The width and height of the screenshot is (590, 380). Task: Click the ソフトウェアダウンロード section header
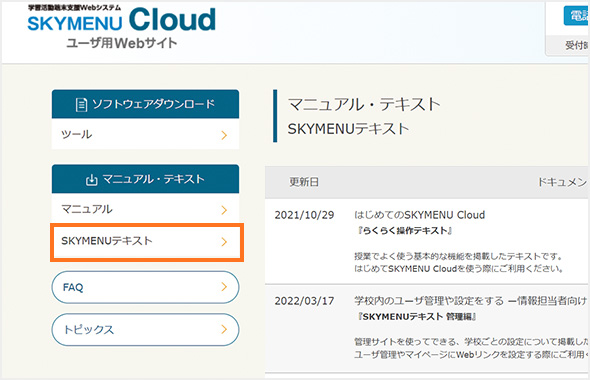click(x=145, y=104)
